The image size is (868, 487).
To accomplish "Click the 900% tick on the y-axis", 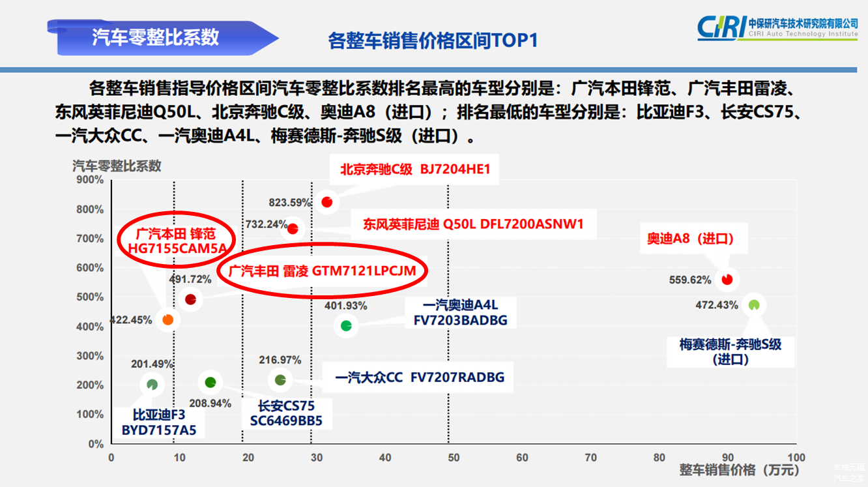I will click(x=90, y=180).
